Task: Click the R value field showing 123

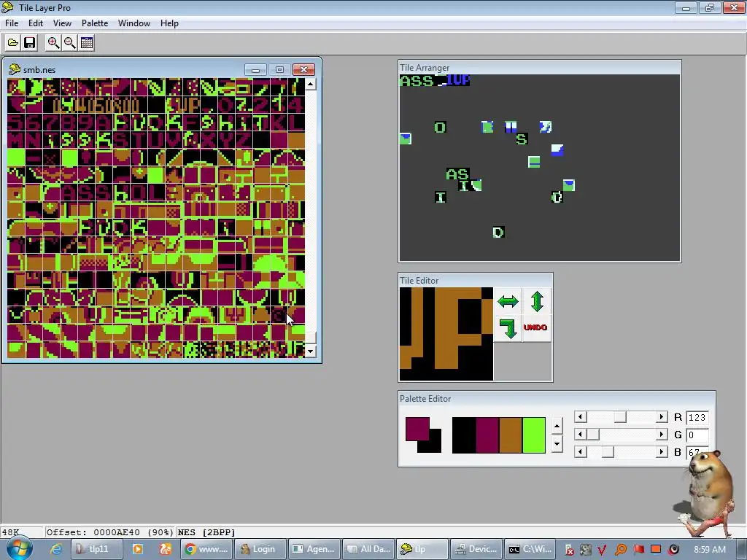Action: [697, 418]
